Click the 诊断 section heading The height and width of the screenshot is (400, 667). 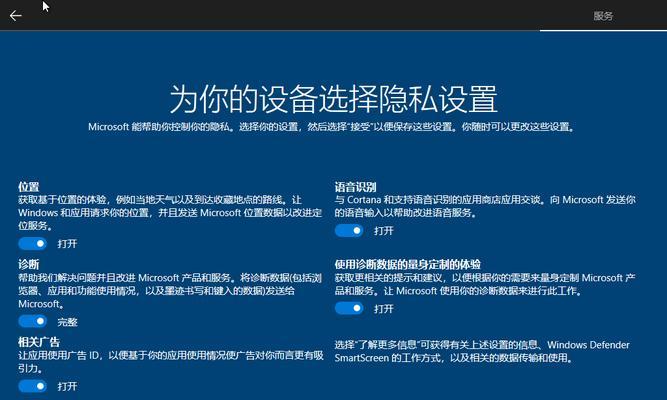[29, 264]
